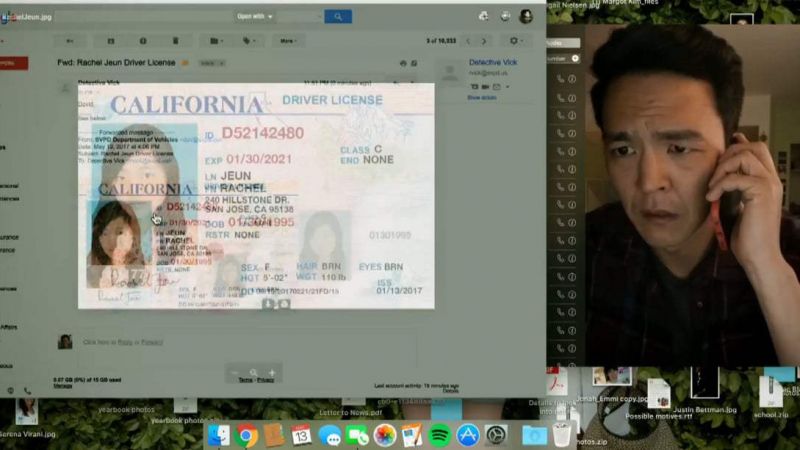800x450 pixels.
Task: Open the Pages app from the dock
Action: pos(412,435)
